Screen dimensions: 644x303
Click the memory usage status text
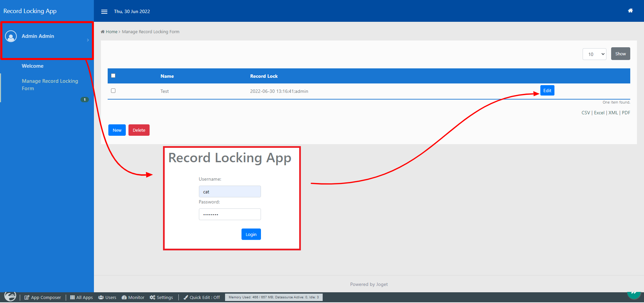[x=274, y=297]
